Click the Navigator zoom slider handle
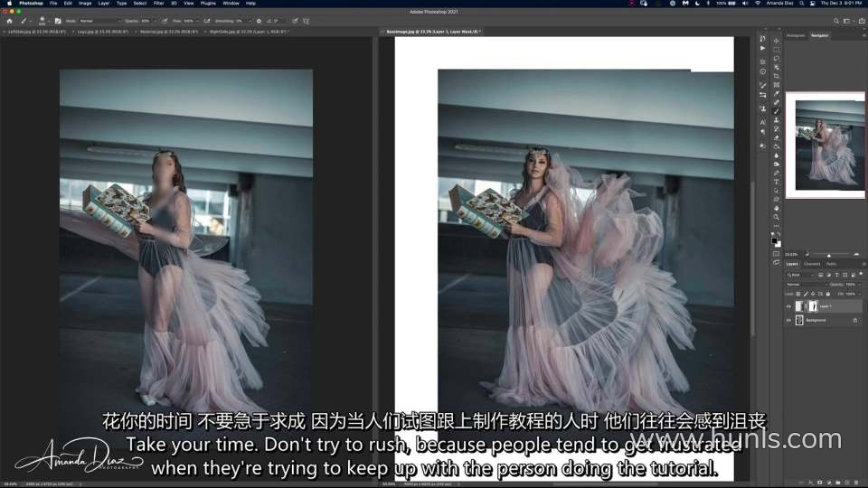The width and height of the screenshot is (868, 488). point(829,256)
